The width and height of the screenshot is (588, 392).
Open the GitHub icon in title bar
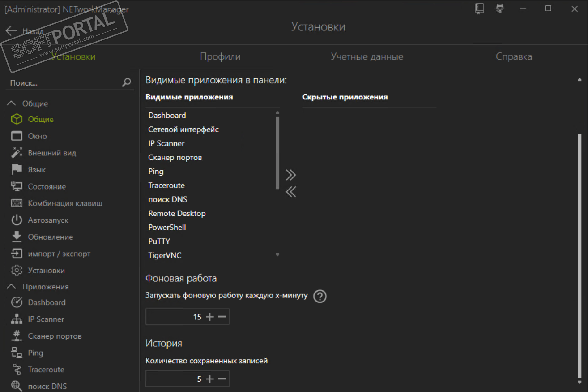click(500, 9)
